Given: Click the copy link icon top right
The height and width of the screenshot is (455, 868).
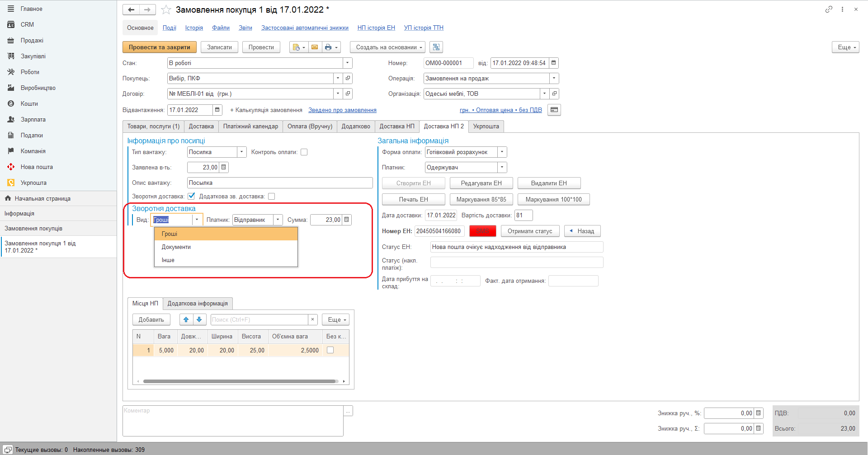Looking at the screenshot, I should pos(828,9).
